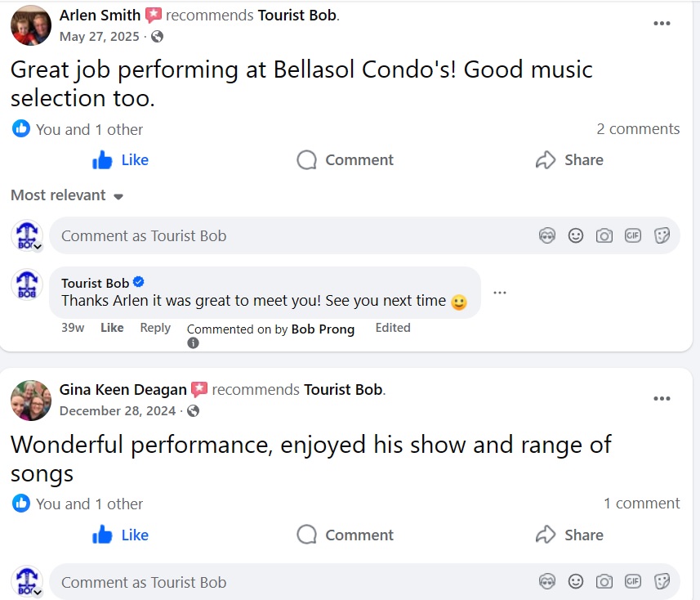Type in Gina's post comment field
Screen dimensions: 700x600
tap(286, 582)
